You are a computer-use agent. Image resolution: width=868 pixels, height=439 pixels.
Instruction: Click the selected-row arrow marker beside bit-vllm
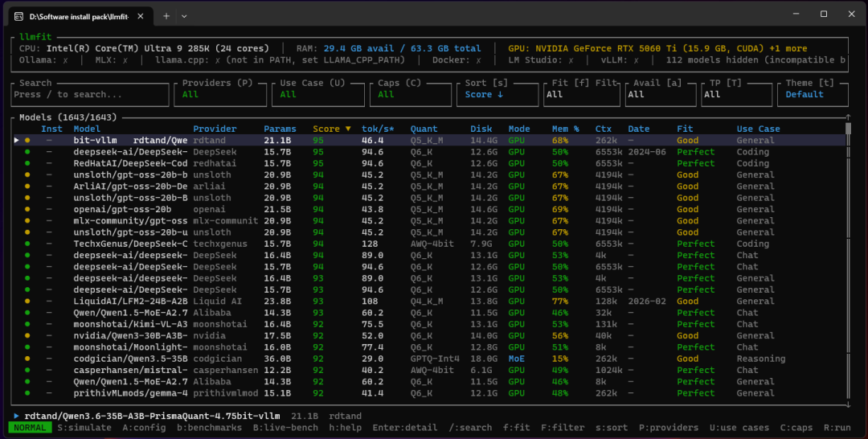point(17,141)
